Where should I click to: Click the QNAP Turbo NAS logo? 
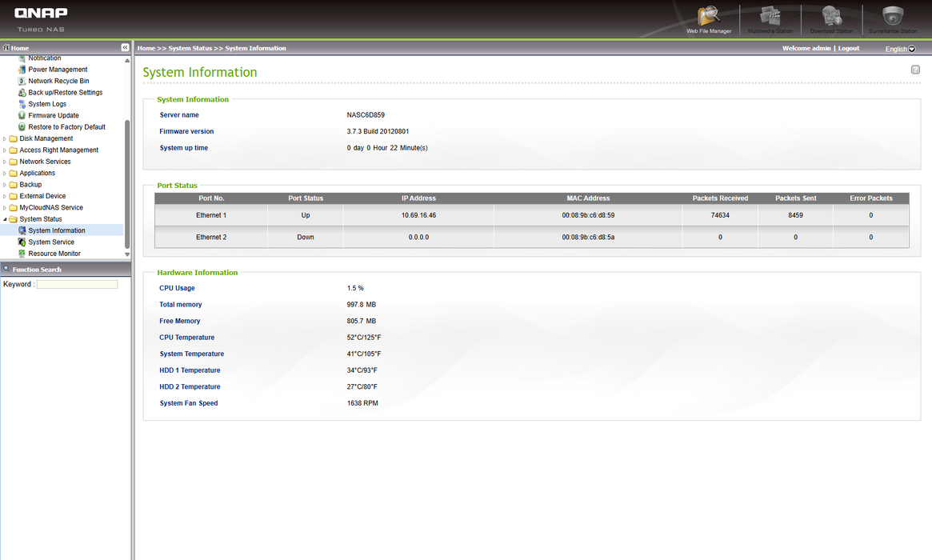(x=41, y=19)
